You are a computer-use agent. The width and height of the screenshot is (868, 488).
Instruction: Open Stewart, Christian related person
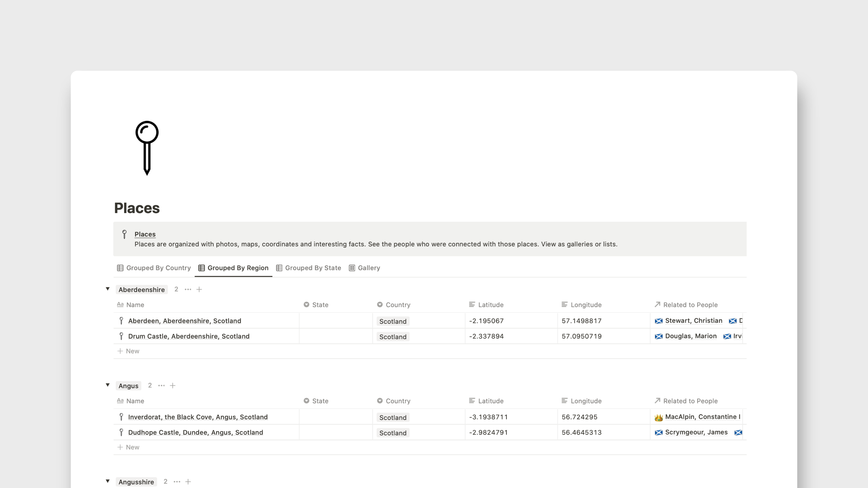(x=693, y=321)
